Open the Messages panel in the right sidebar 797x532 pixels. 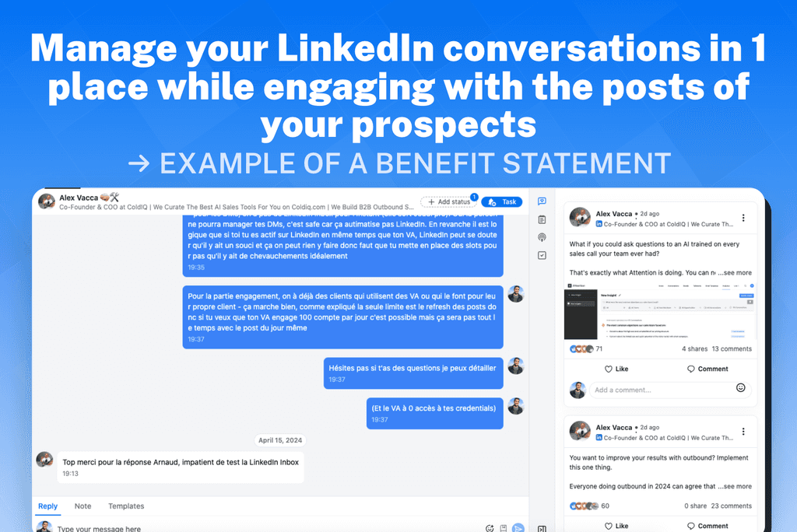point(542,201)
